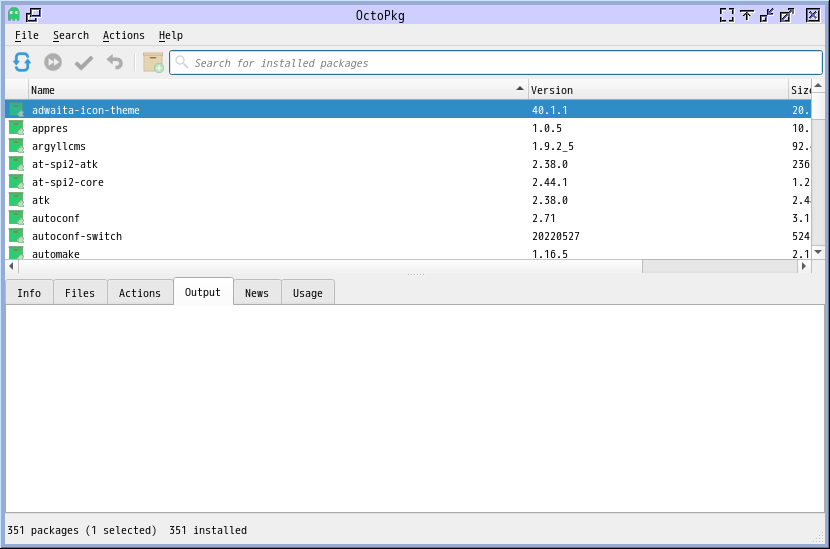The width and height of the screenshot is (830, 549).
Task: Switch to the Info tab
Action: click(29, 293)
